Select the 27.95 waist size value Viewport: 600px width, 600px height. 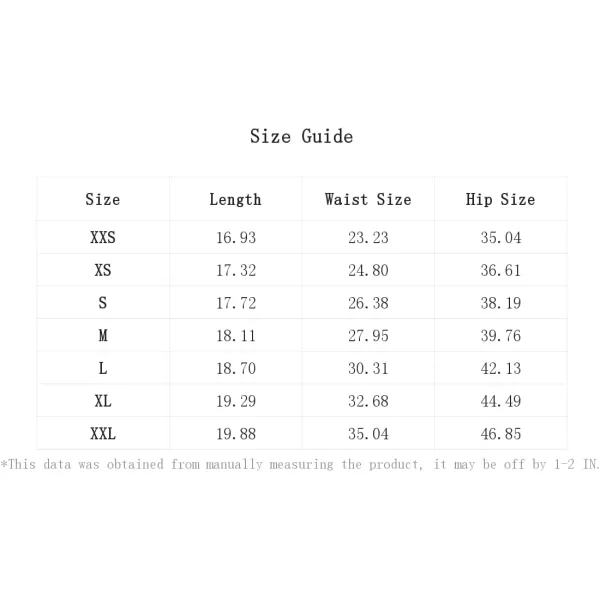(x=368, y=336)
